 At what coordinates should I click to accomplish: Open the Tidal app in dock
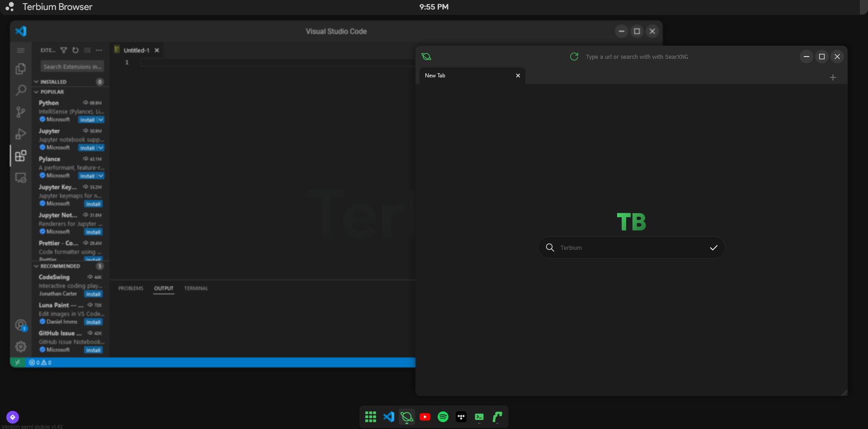pos(461,417)
